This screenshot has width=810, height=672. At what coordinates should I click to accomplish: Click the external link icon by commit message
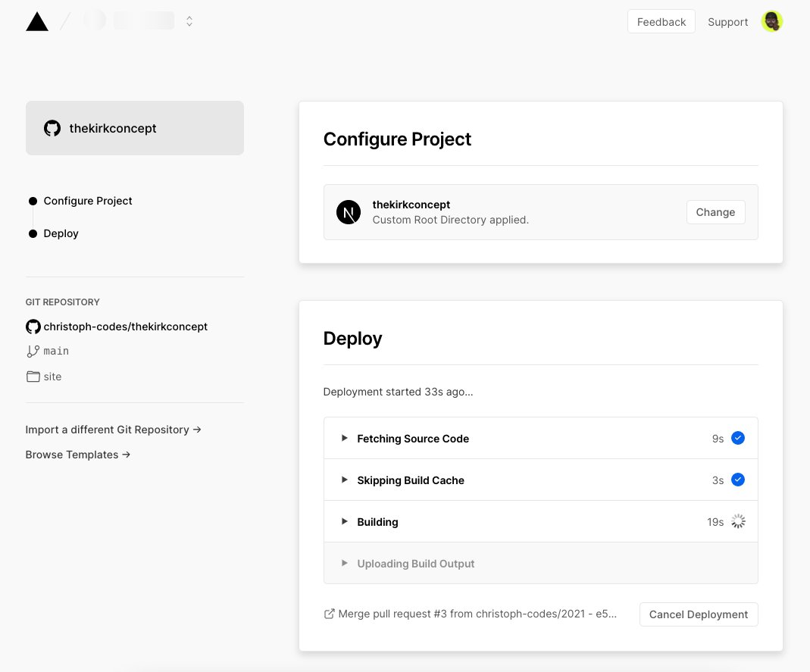329,614
